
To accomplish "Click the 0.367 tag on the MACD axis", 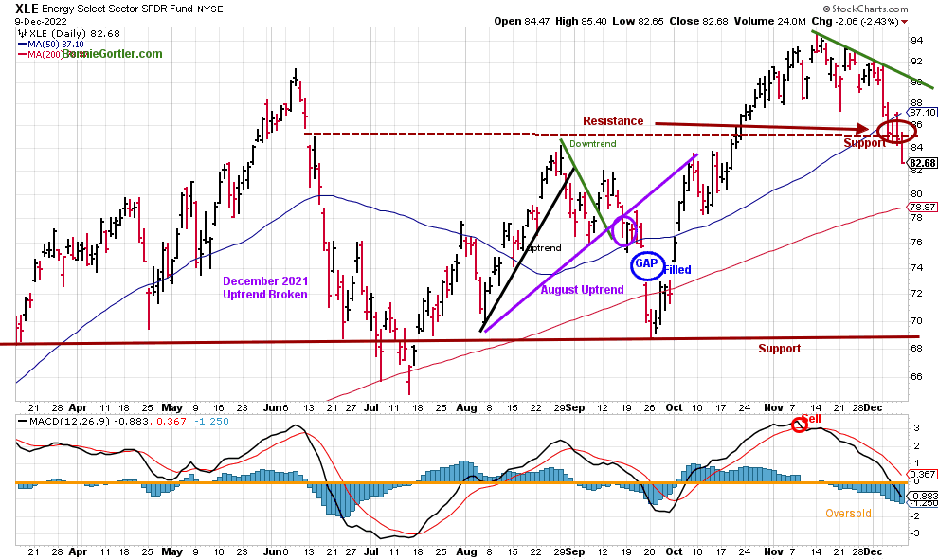I will pos(922,474).
